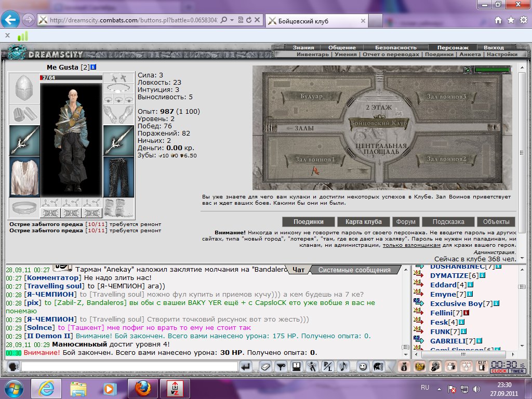Open info icon next to Me Gusta

pyautogui.click(x=94, y=67)
